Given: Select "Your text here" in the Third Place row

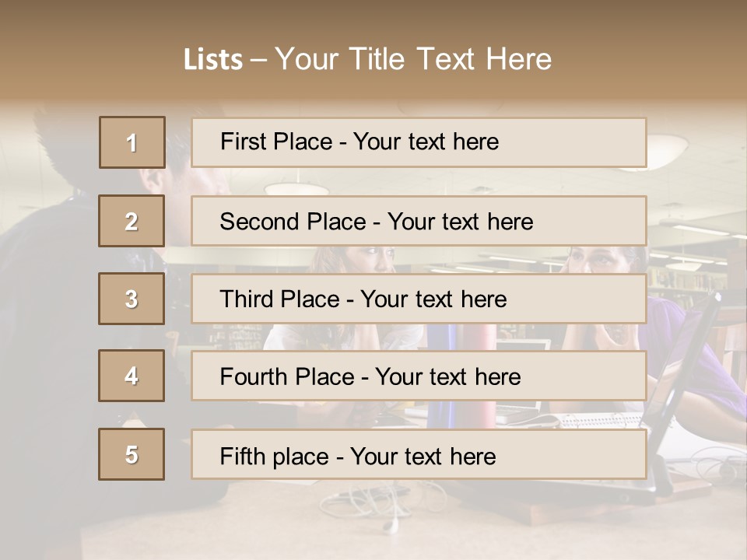Looking at the screenshot, I should (433, 299).
